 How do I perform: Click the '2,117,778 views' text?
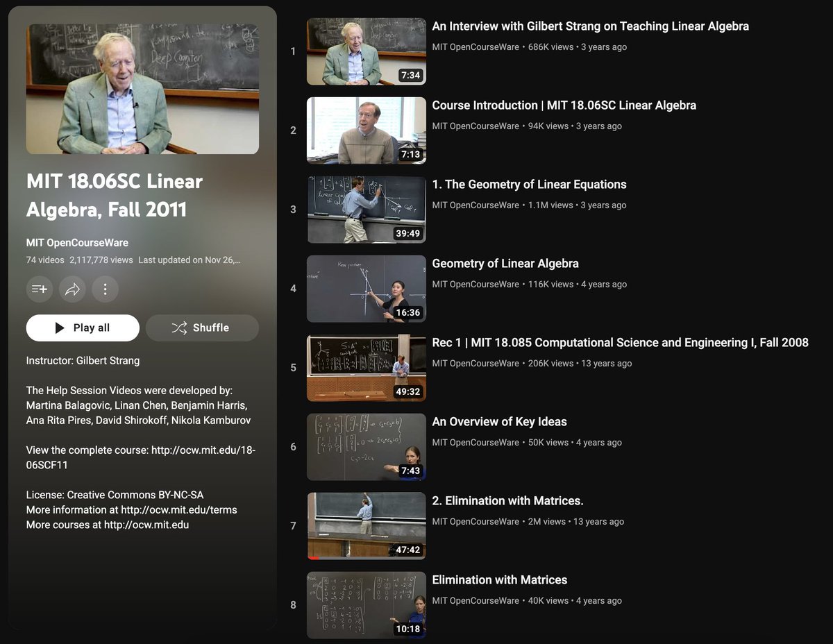point(101,260)
